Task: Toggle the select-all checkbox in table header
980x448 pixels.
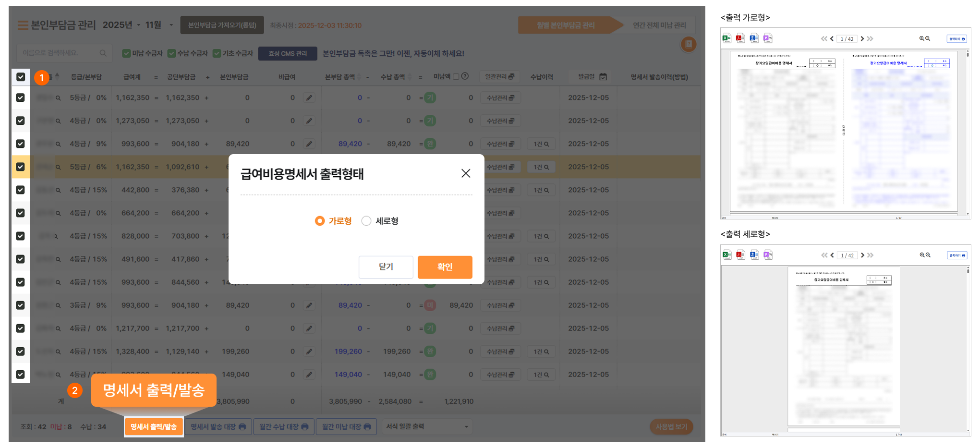Action: click(x=21, y=77)
